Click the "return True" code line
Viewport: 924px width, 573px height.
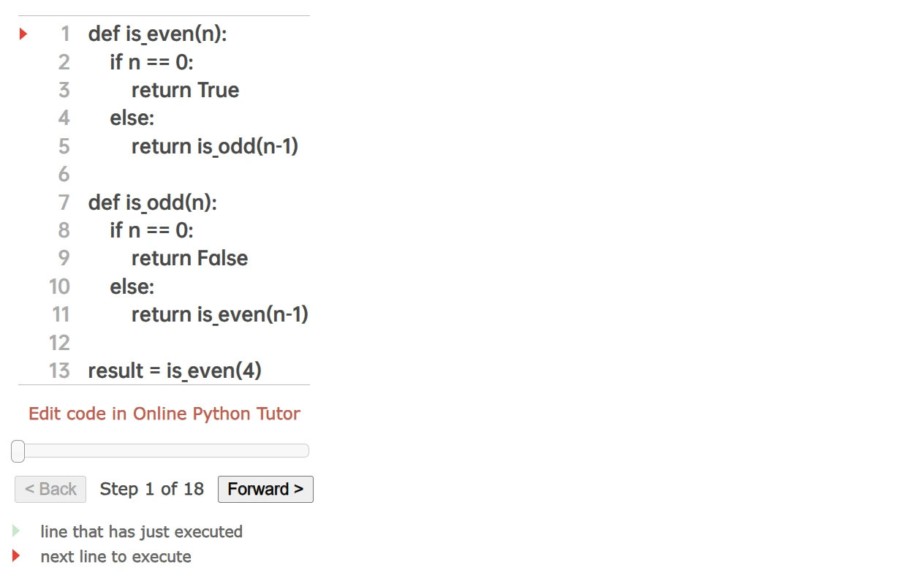pyautogui.click(x=185, y=90)
